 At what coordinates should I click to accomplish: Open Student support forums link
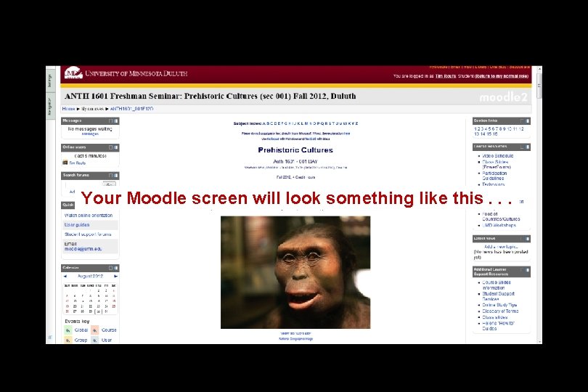click(88, 234)
